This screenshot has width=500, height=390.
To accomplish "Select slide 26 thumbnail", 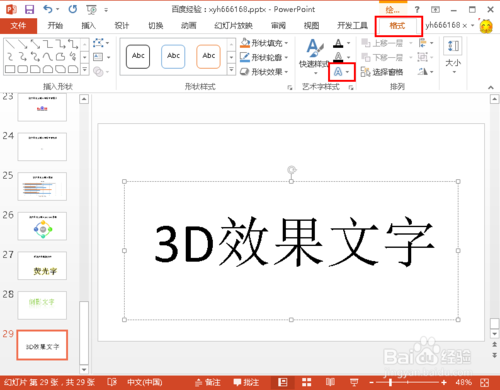I will (42, 226).
